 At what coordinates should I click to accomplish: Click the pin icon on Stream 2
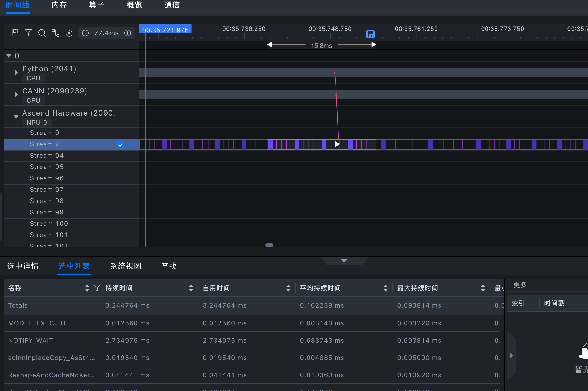(131, 144)
